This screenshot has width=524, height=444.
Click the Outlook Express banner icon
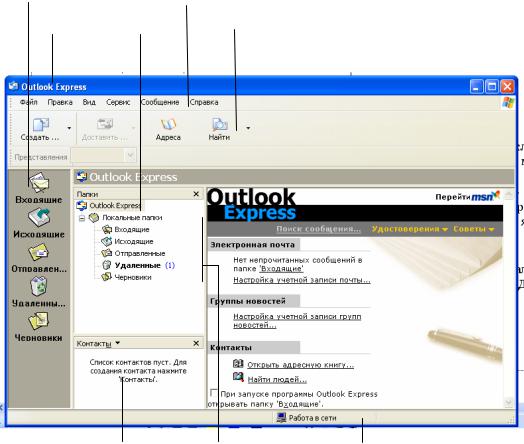tap(81, 176)
